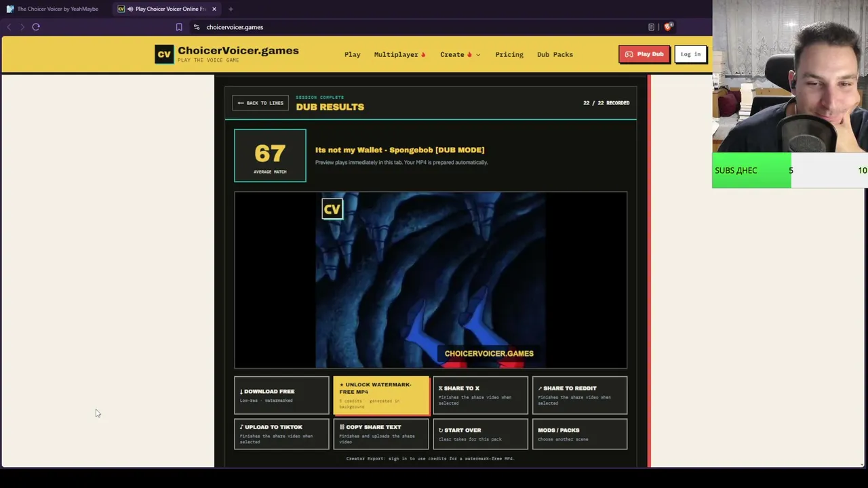
Task: Click Start Over to clear takes
Action: [480, 434]
